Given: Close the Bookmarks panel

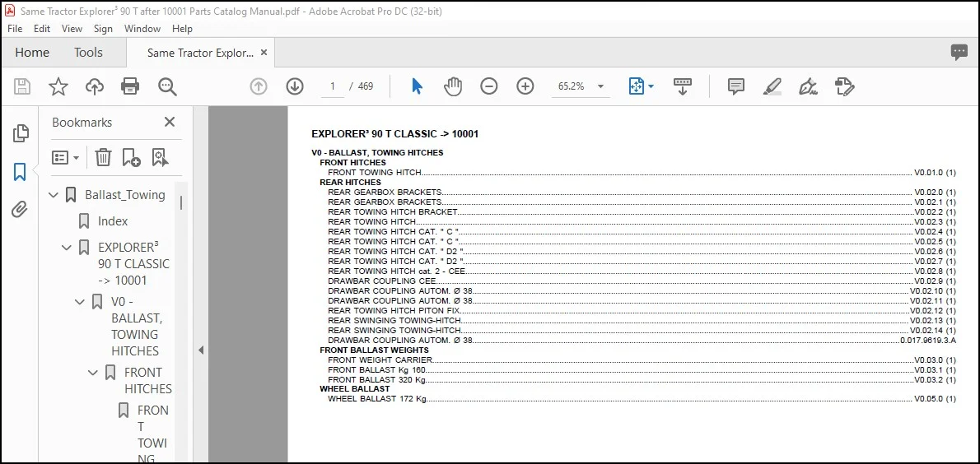Looking at the screenshot, I should [x=170, y=122].
